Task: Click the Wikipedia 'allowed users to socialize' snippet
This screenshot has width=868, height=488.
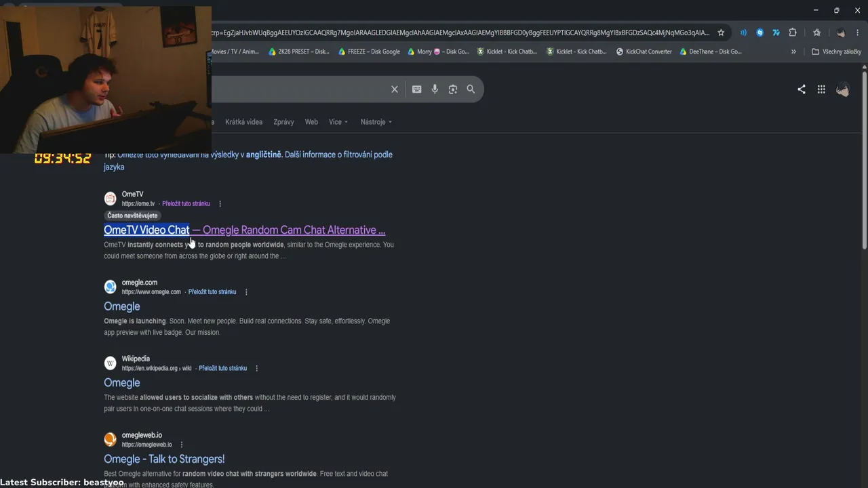Action: [250, 403]
